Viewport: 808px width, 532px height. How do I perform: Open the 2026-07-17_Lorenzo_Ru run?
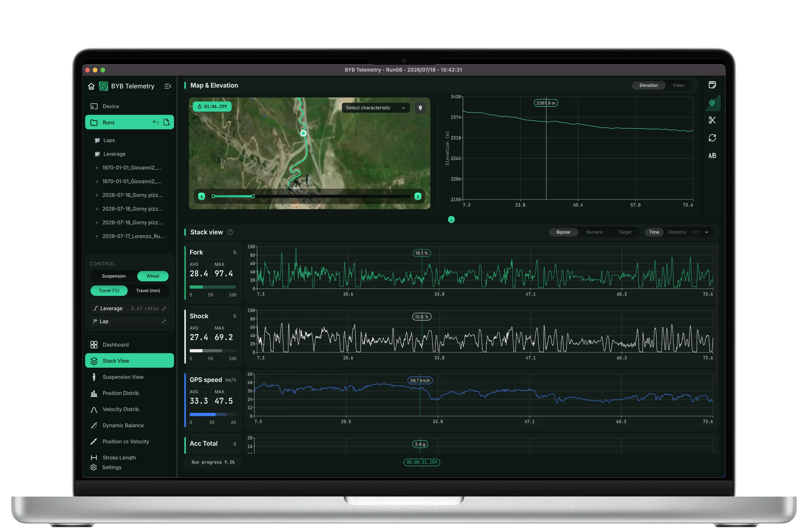133,236
